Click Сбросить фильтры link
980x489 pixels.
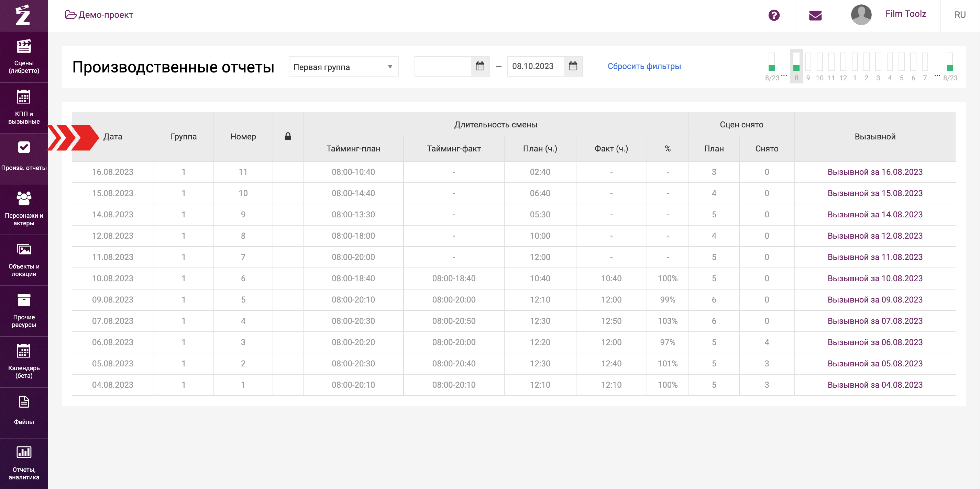click(644, 66)
